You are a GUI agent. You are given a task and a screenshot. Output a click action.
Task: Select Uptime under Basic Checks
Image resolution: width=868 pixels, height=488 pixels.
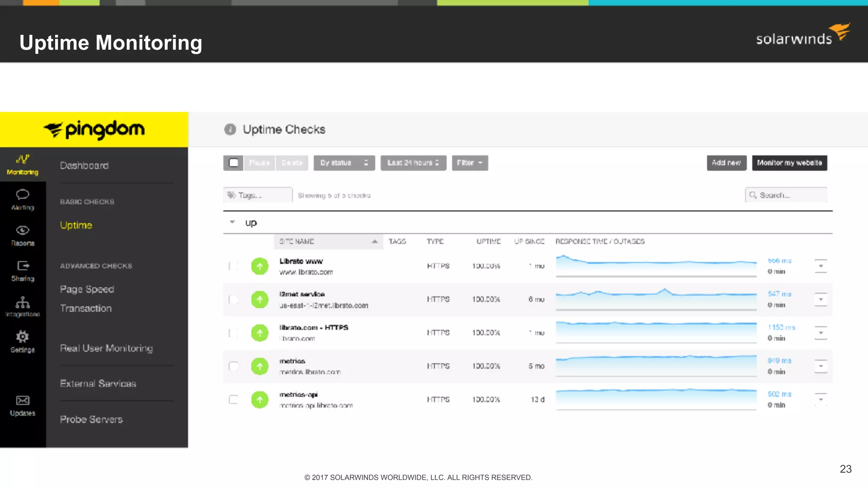tap(76, 225)
